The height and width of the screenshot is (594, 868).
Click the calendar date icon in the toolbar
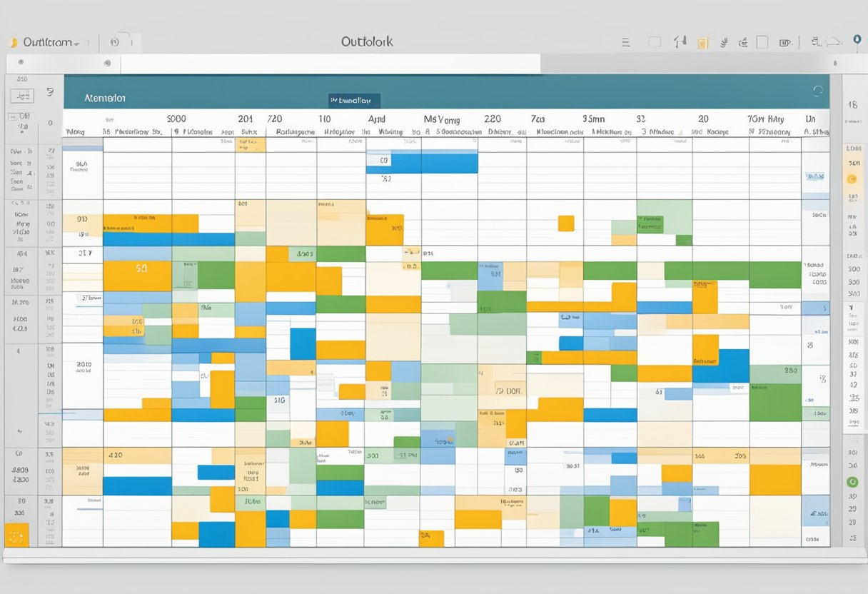click(x=783, y=43)
